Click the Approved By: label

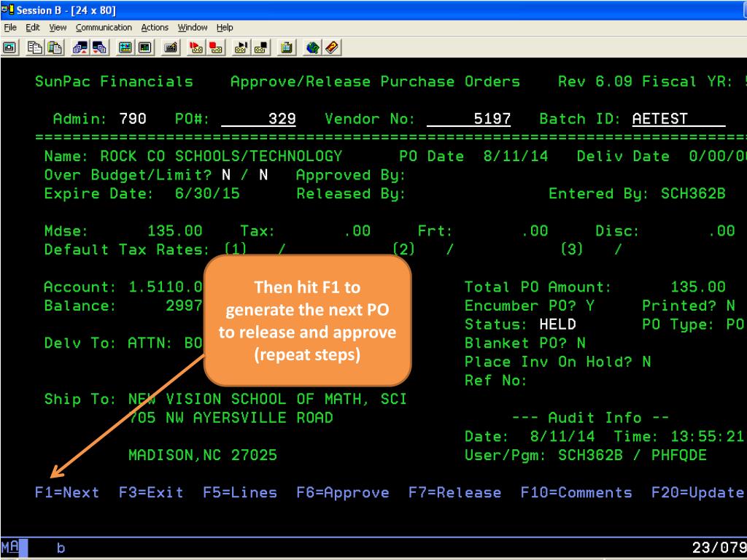coord(351,175)
